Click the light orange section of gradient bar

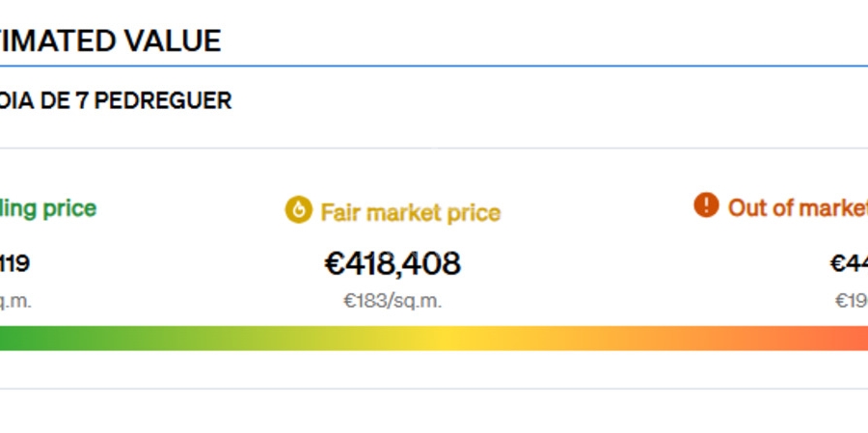click(x=627, y=338)
